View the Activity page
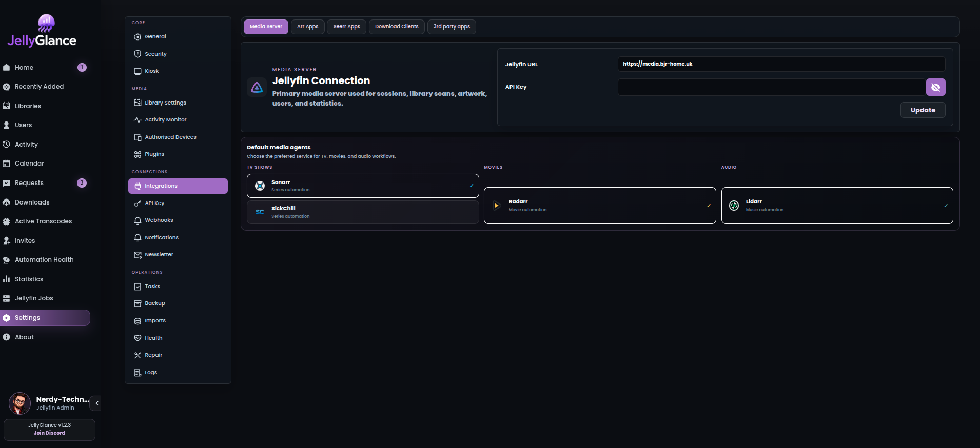The height and width of the screenshot is (448, 980). pyautogui.click(x=45, y=145)
